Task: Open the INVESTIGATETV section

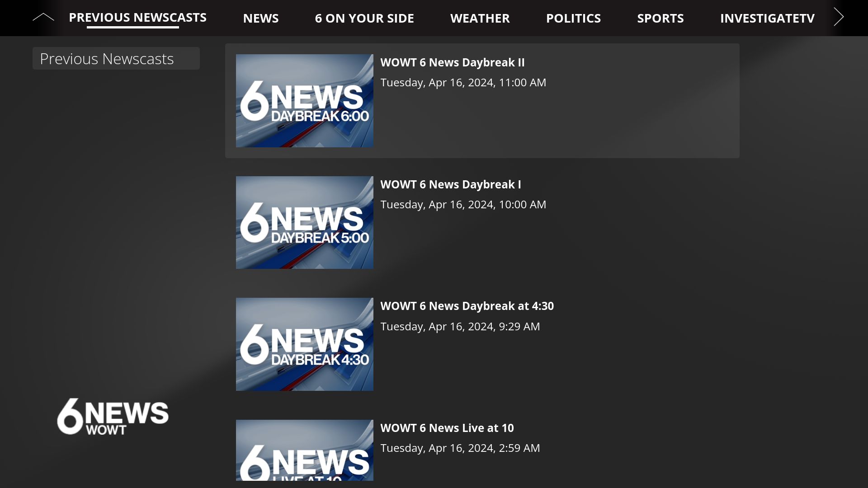Action: [767, 18]
